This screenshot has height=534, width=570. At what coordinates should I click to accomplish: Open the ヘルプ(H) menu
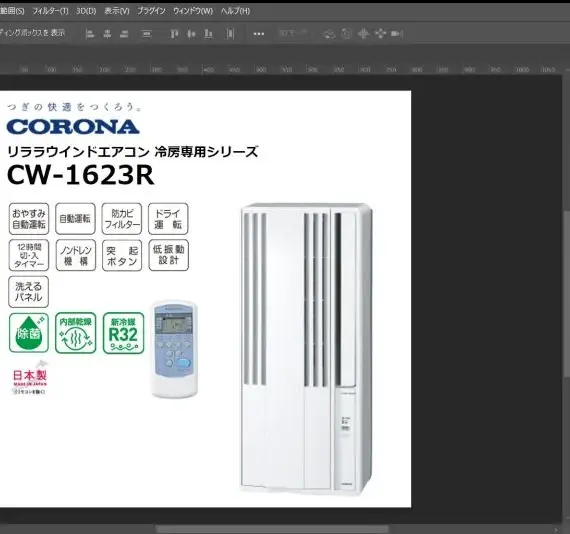[x=235, y=11]
